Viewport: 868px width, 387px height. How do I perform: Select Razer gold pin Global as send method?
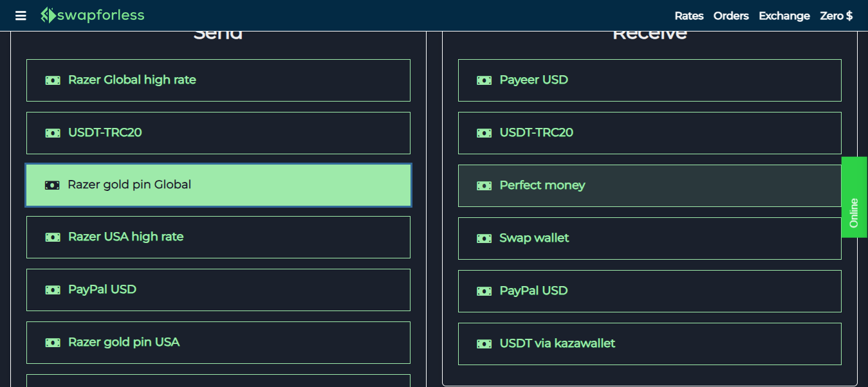click(218, 184)
